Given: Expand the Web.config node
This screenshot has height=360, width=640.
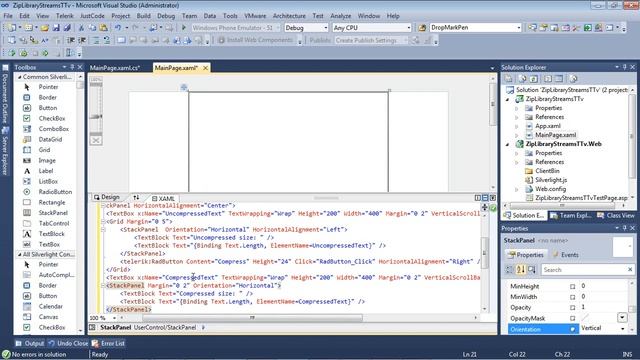Looking at the screenshot, I should click(517, 189).
